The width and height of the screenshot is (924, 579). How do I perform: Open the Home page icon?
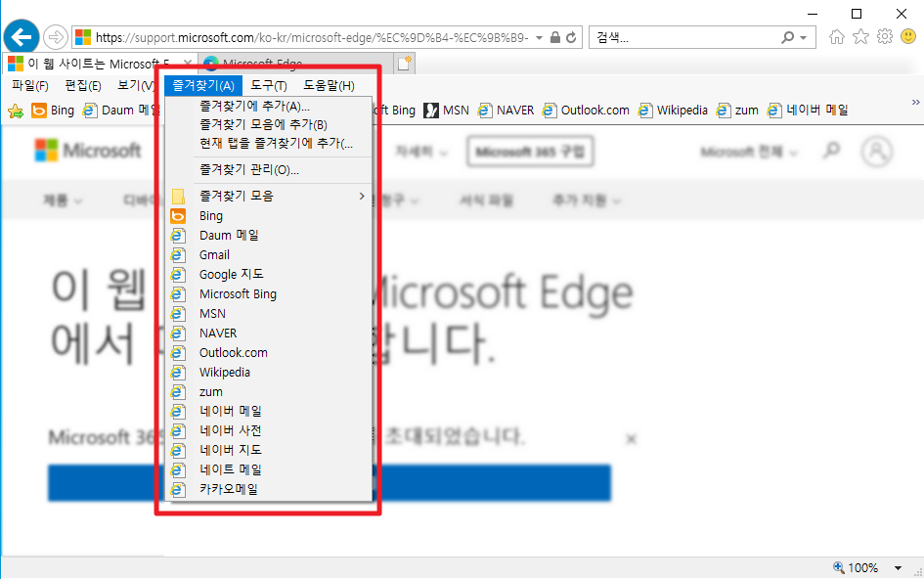click(x=836, y=37)
